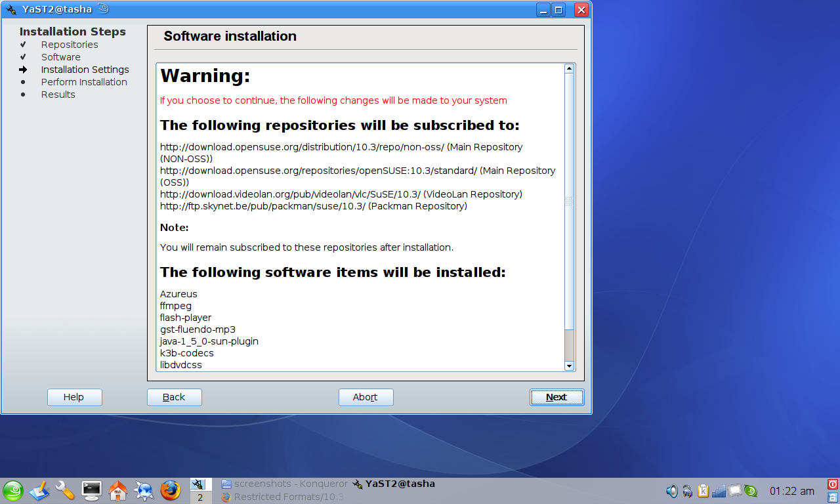Click the VideoLan Repository URL line
The image size is (840, 504).
coord(341,194)
